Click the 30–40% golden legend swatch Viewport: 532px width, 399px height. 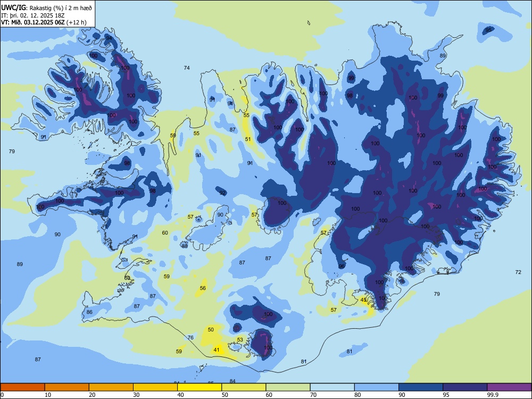tap(155, 387)
